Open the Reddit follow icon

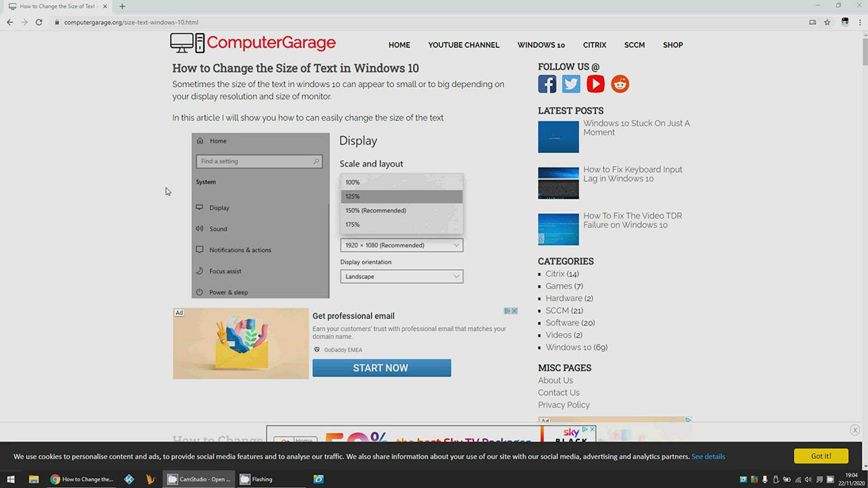tap(620, 84)
